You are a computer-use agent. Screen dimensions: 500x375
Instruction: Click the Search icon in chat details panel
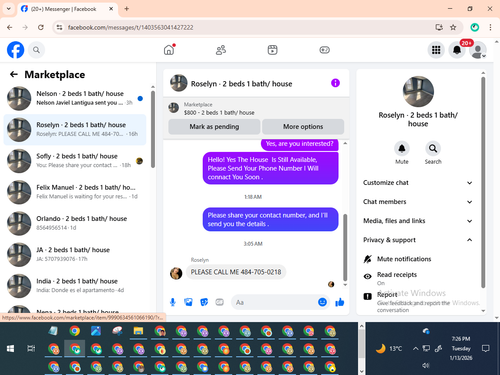tap(433, 148)
